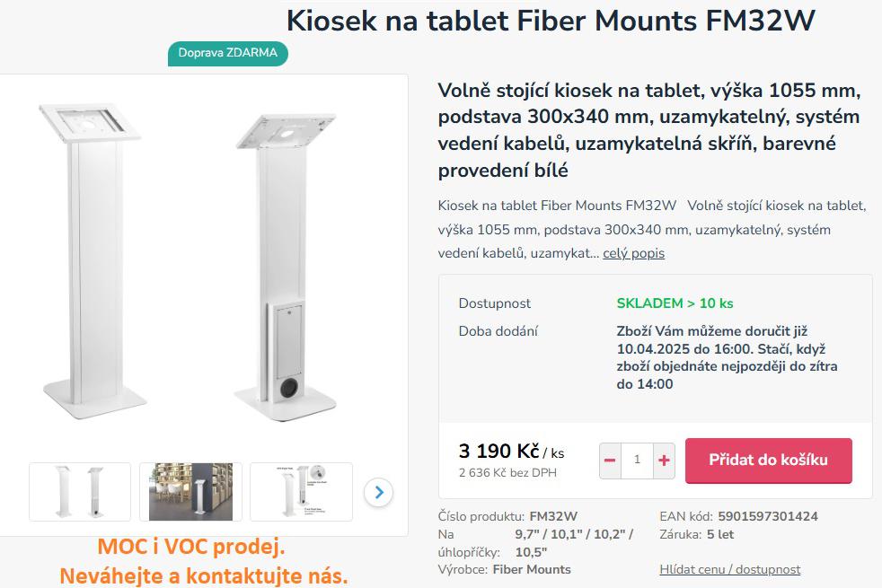Click the plus icon to increase quantity
The image size is (882, 588).
(x=663, y=460)
